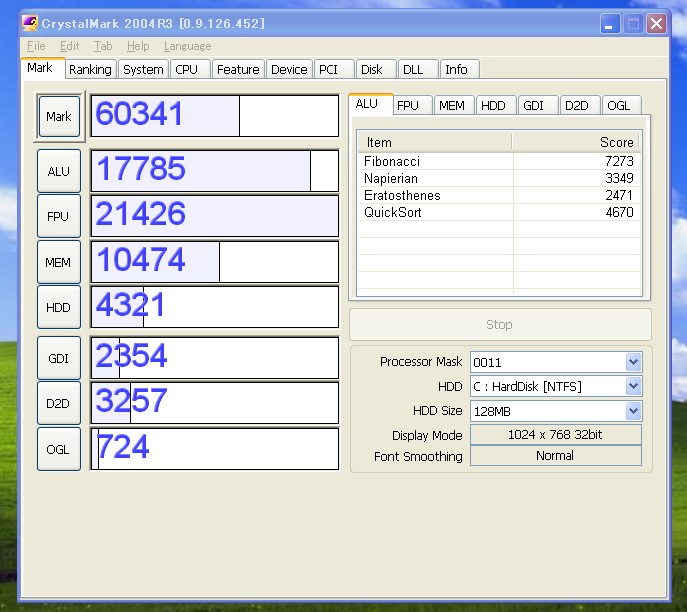Viewport: 687px width, 612px height.
Task: Show MEM result details tab
Action: click(x=454, y=106)
